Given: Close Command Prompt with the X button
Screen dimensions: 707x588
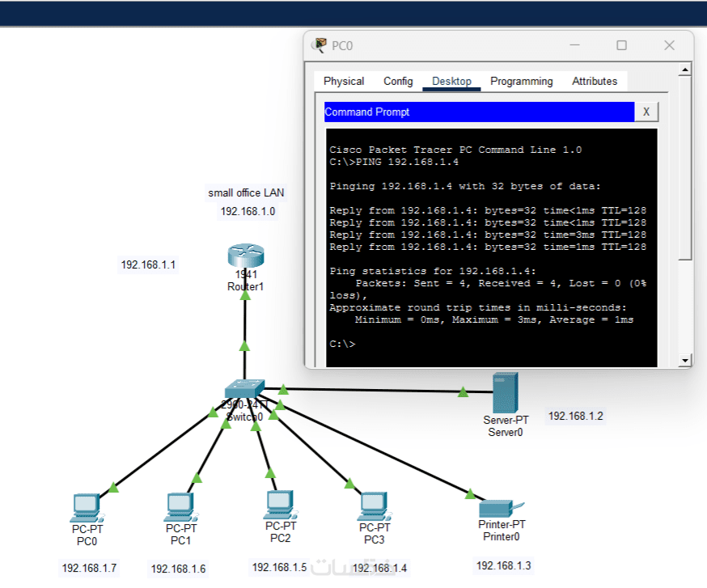Looking at the screenshot, I should [646, 112].
